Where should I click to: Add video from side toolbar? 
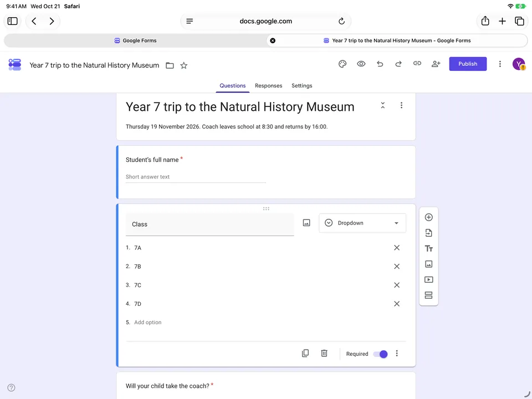(428, 279)
